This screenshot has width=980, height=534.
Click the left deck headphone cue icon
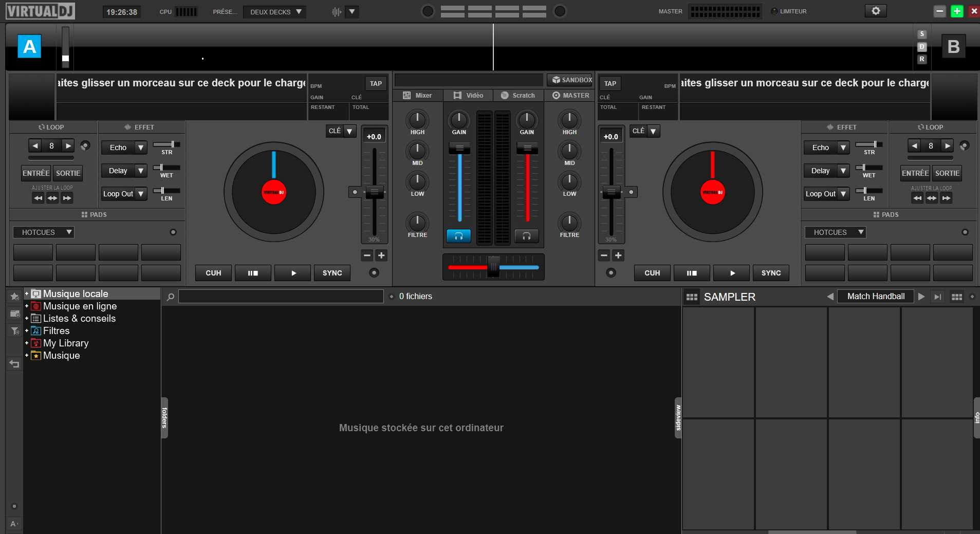pos(458,236)
